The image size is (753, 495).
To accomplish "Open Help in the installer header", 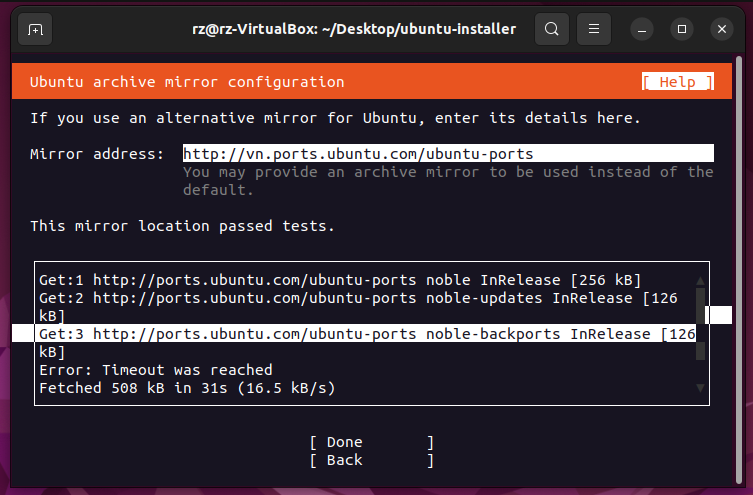I will 677,82.
